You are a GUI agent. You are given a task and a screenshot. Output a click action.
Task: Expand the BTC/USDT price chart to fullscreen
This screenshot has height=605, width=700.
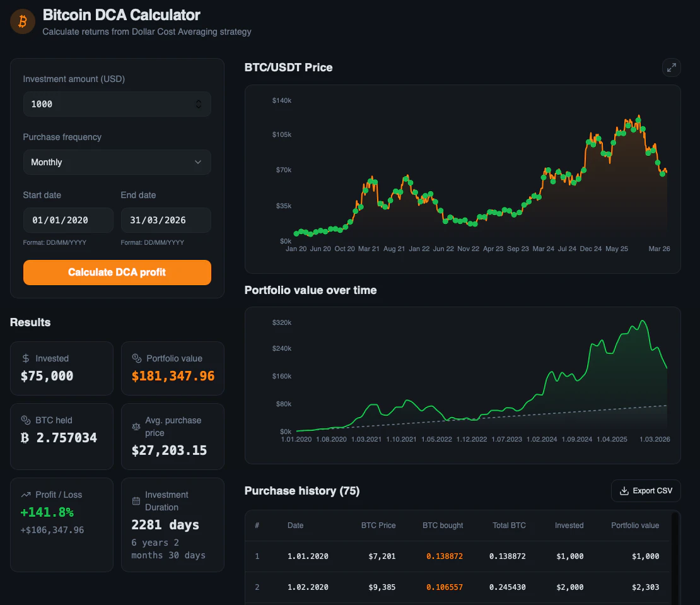click(671, 68)
